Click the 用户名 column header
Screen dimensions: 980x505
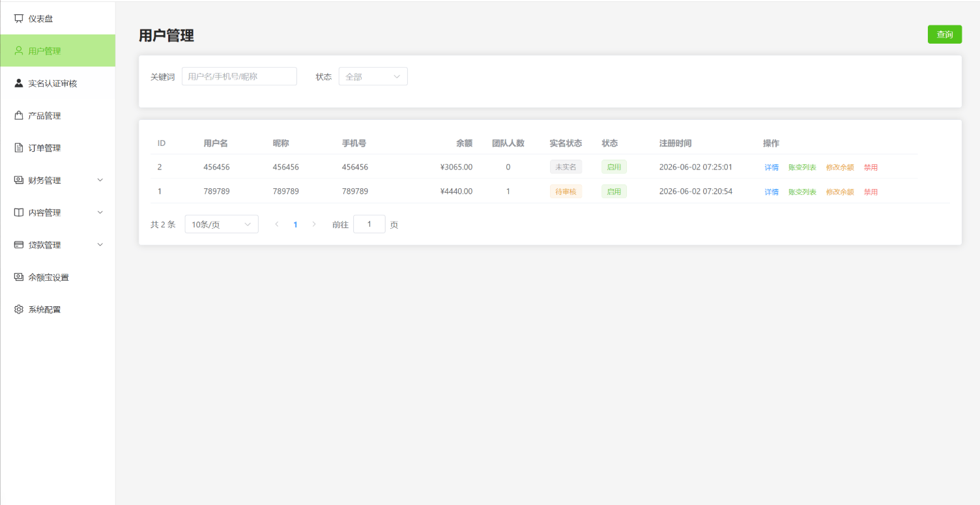tap(216, 143)
